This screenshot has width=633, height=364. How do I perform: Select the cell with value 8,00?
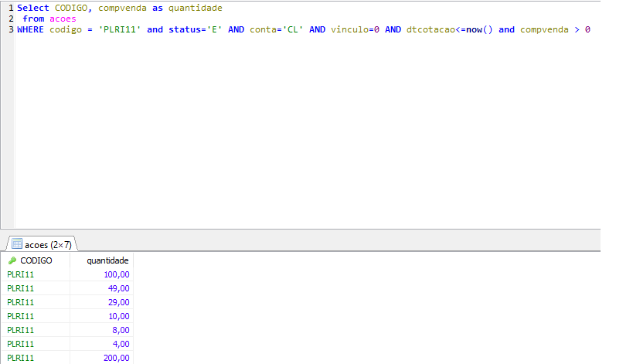tap(102, 330)
